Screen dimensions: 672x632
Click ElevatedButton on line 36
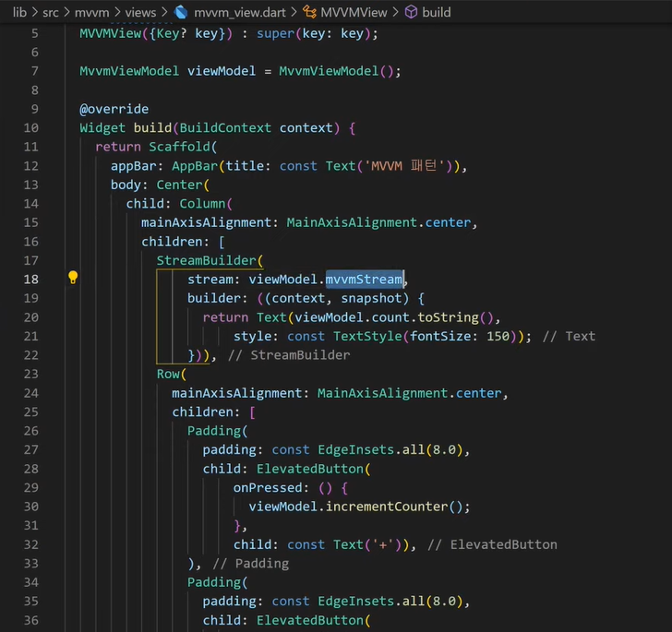pyautogui.click(x=310, y=620)
